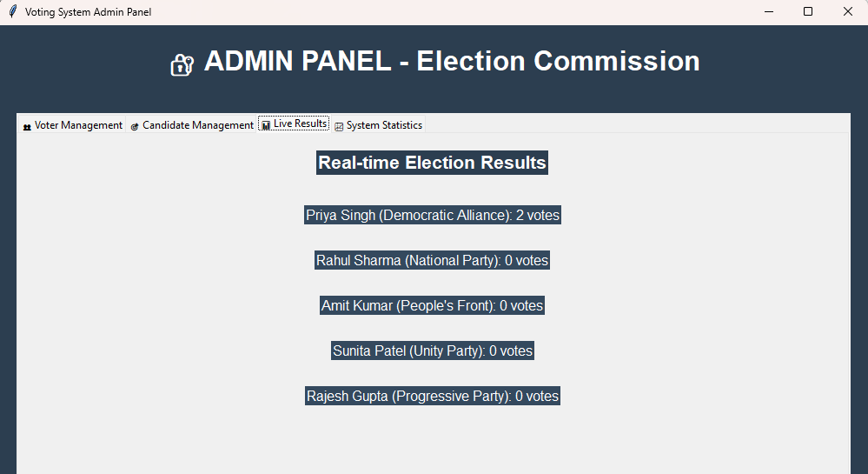Click the graph icon on System Statistics tab
The height and width of the screenshot is (474, 868).
click(339, 126)
